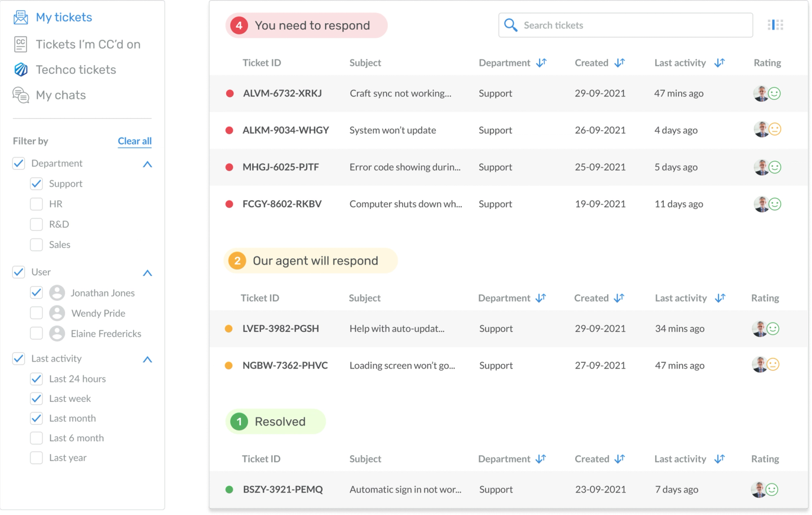812x515 pixels.
Task: Collapse the Department filter chevron
Action: (x=148, y=164)
